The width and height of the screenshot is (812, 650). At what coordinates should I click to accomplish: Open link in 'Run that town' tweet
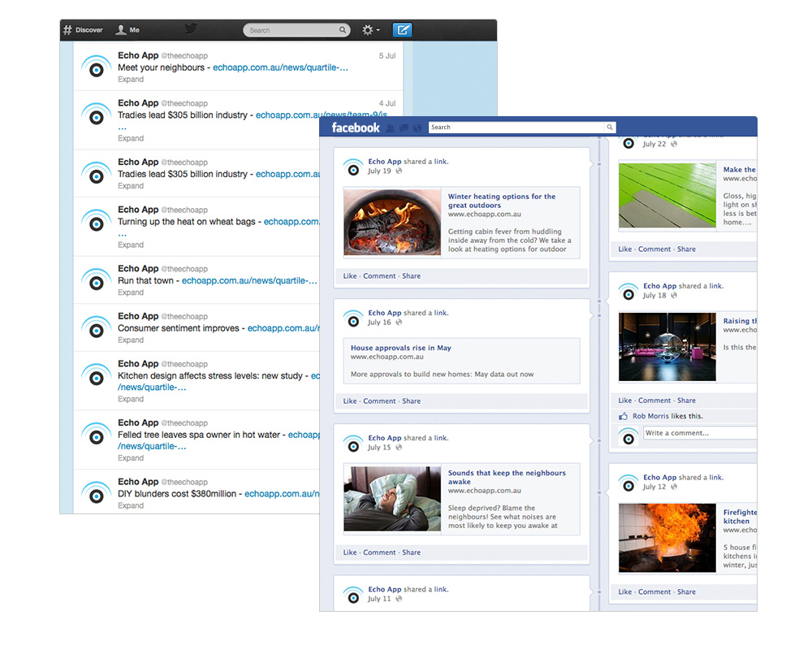click(x=249, y=280)
